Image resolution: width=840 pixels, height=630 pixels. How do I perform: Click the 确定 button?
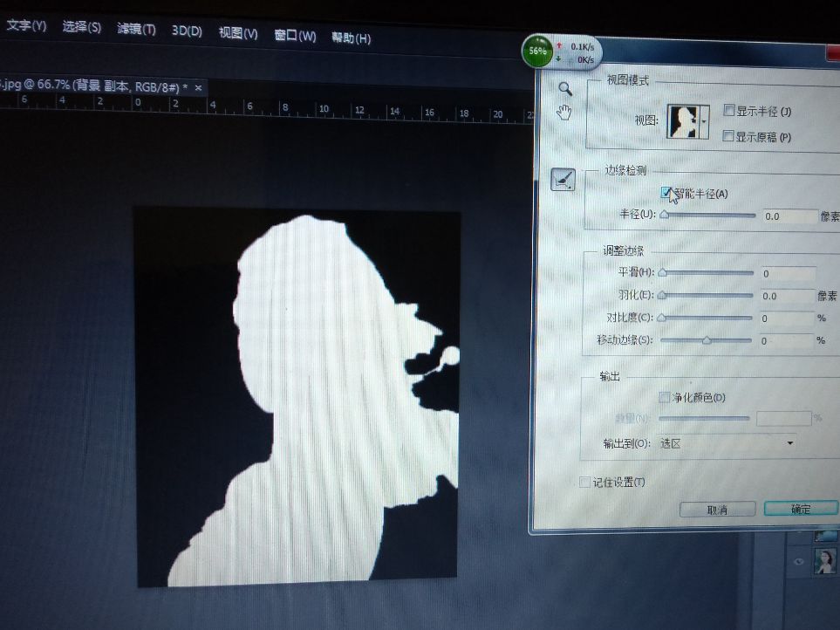point(801,509)
